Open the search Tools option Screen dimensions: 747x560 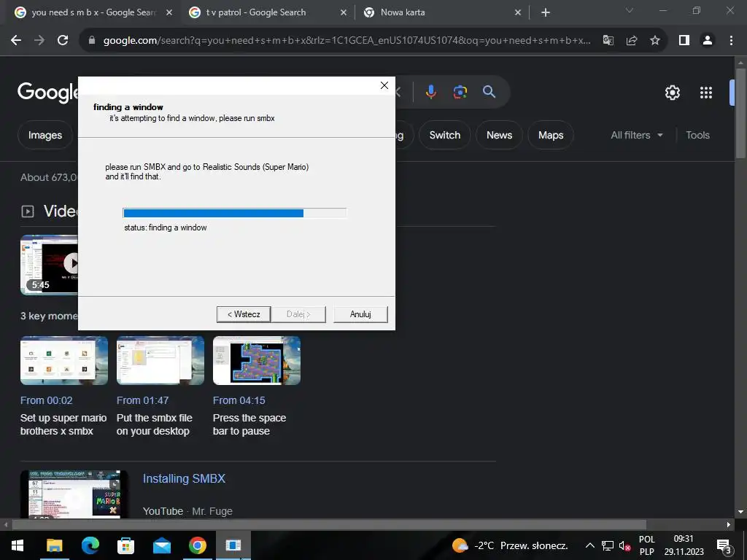coord(697,135)
